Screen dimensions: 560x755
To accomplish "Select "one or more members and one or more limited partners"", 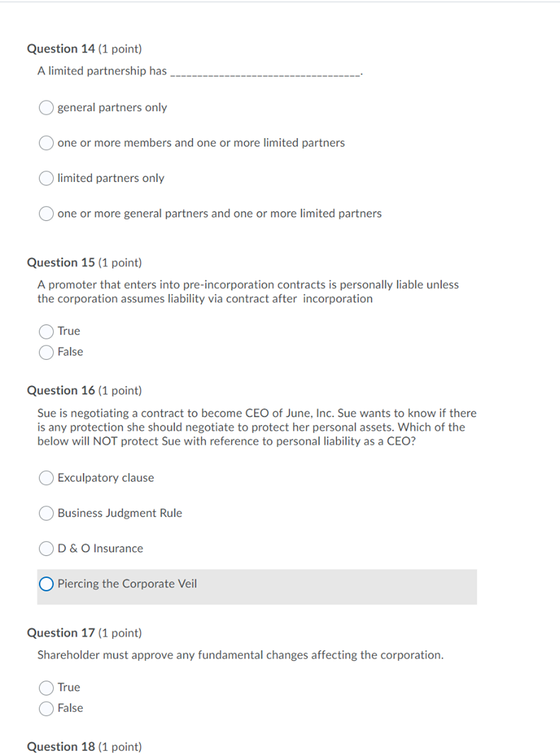I will (x=46, y=142).
